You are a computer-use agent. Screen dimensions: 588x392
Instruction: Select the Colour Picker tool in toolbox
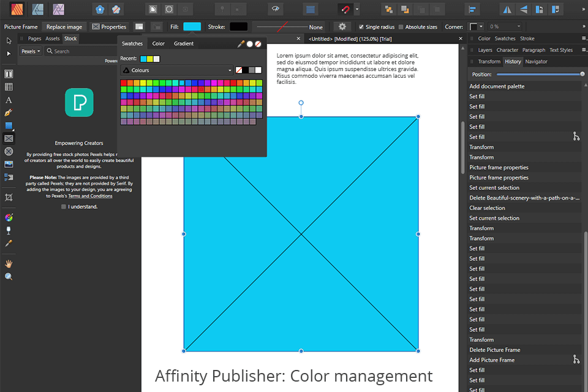click(9, 243)
